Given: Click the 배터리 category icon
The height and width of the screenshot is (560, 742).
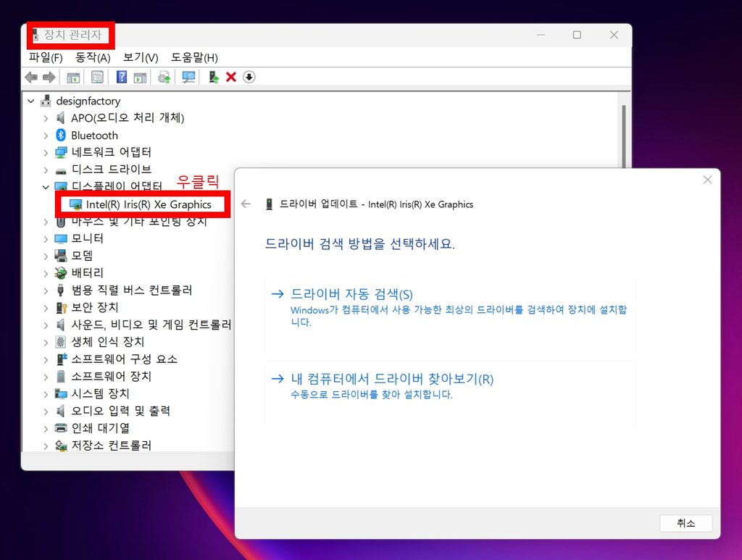Looking at the screenshot, I should (x=61, y=273).
